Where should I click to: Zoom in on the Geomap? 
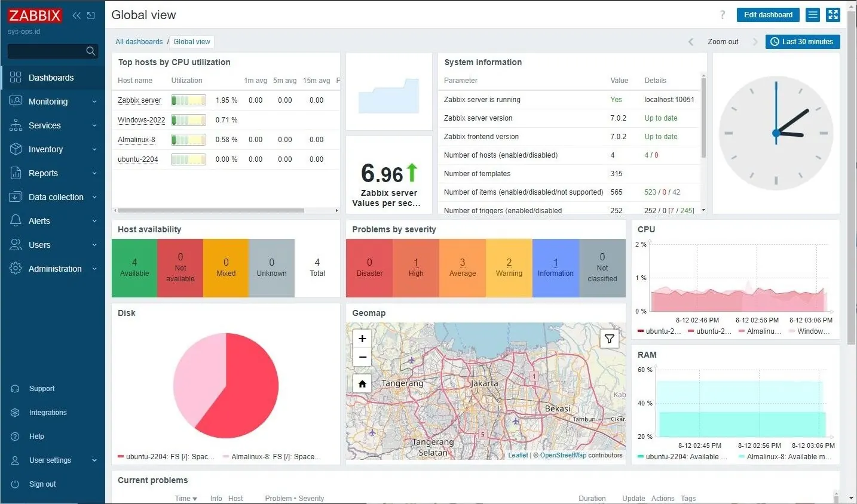pyautogui.click(x=362, y=339)
